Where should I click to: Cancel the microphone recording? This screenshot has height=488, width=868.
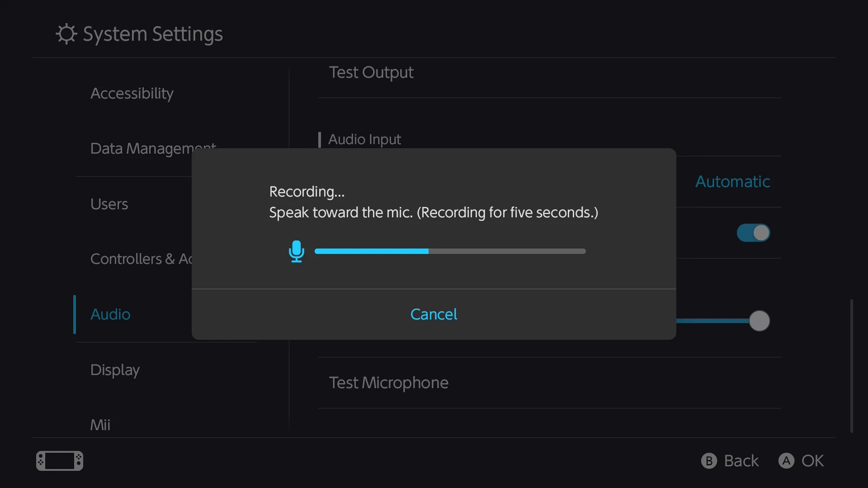434,314
